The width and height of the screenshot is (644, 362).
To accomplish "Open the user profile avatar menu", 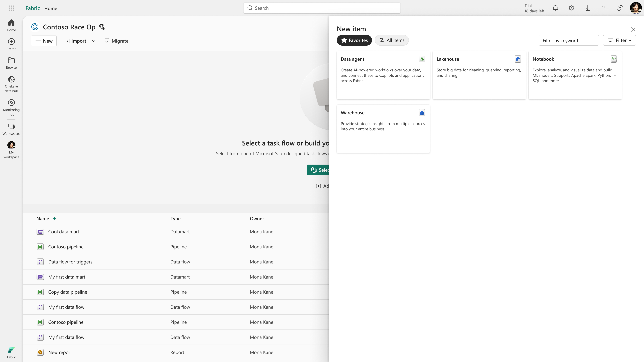I will pos(635,8).
